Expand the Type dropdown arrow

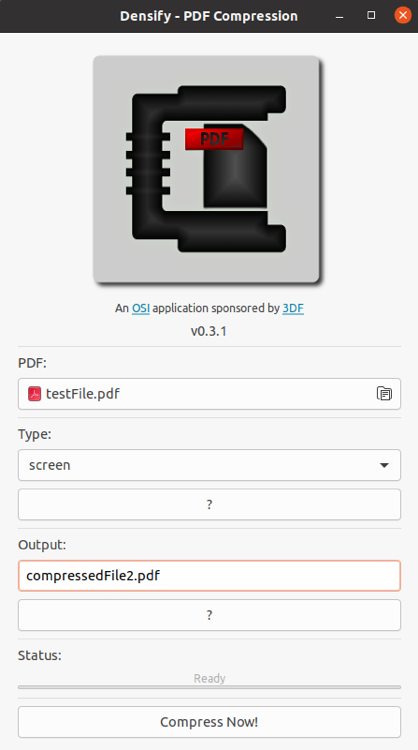click(384, 465)
